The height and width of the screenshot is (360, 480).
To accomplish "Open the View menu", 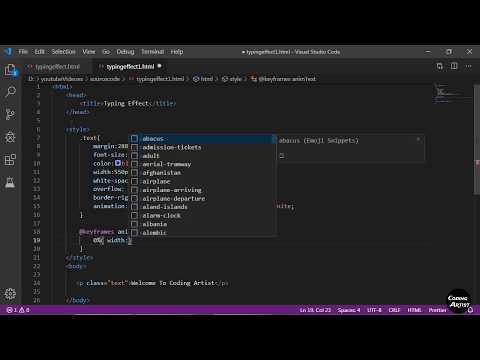I will click(x=89, y=52).
